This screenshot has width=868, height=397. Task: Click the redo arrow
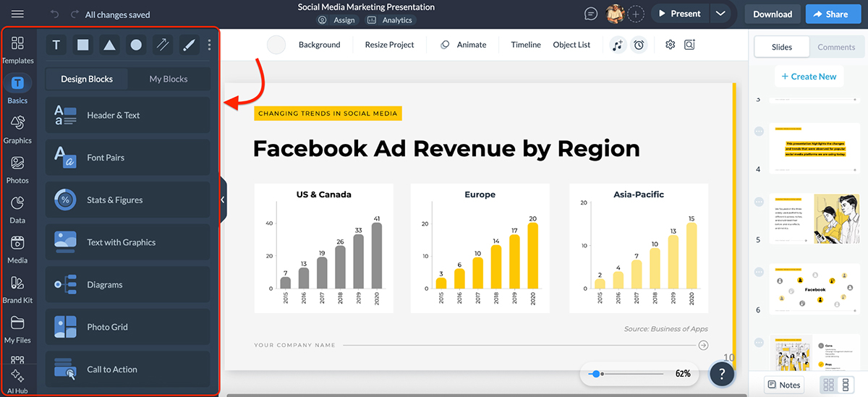pyautogui.click(x=75, y=14)
